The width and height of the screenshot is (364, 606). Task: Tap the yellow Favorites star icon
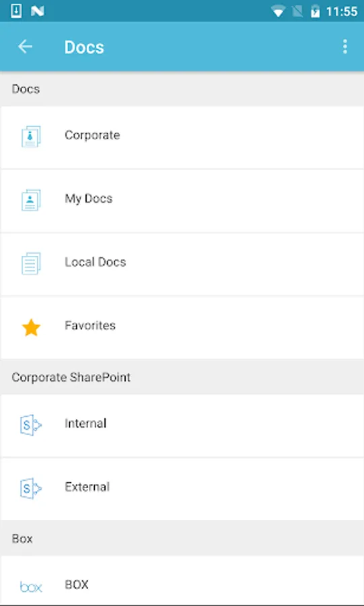click(31, 327)
